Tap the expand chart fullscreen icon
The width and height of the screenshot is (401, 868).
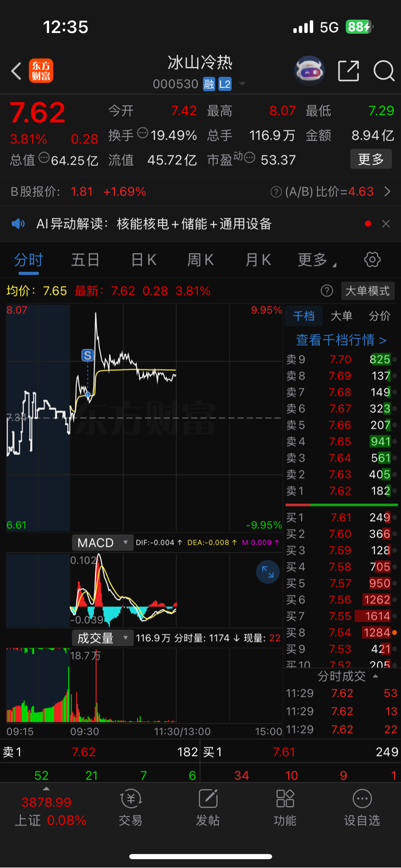click(x=268, y=572)
